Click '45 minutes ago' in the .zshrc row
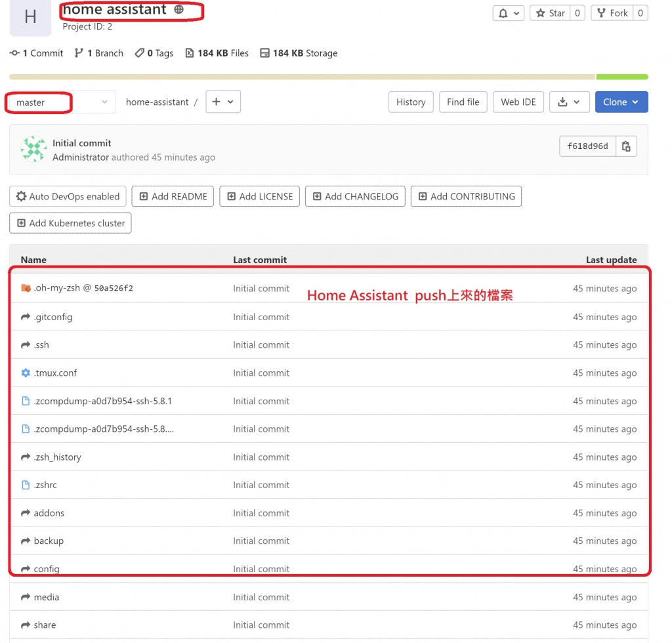Screen dimensions: 672x643 604,485
